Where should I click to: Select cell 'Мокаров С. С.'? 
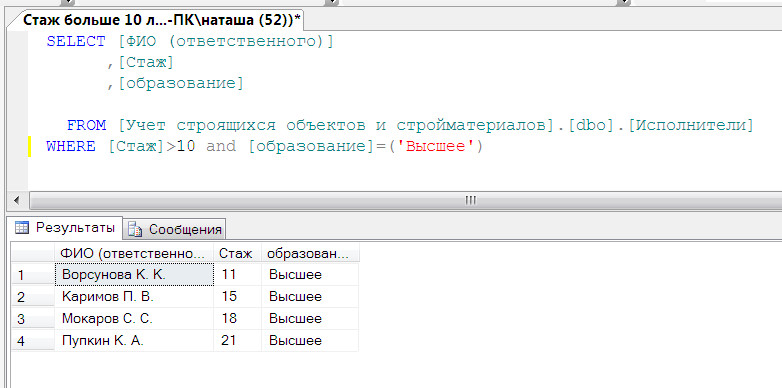(x=134, y=318)
